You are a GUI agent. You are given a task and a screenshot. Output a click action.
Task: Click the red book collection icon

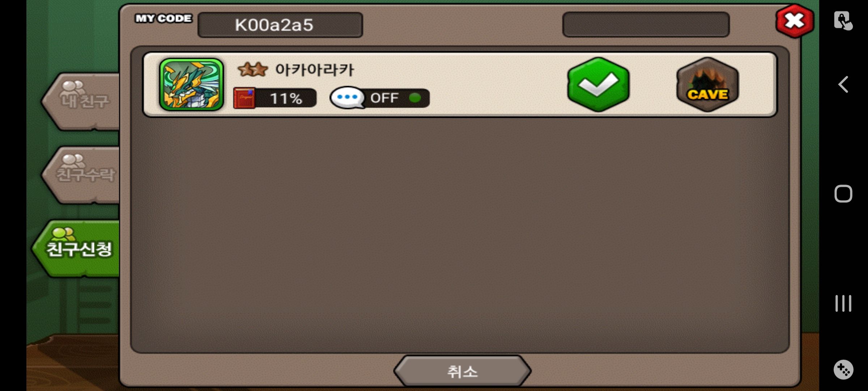(244, 98)
